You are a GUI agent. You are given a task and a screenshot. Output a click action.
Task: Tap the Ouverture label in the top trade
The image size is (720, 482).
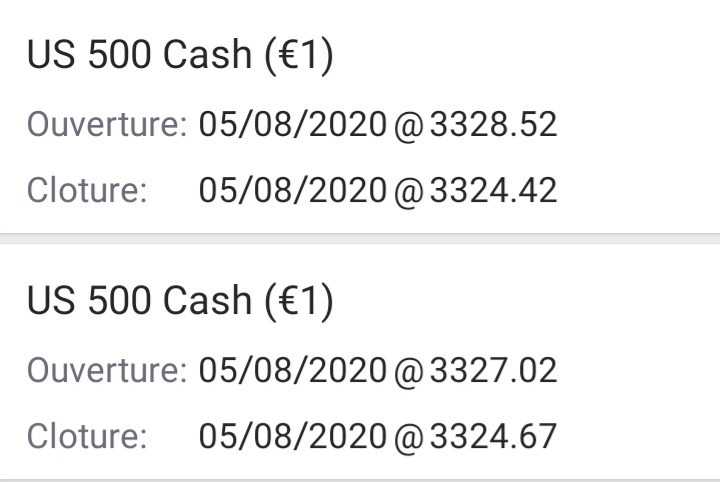point(107,125)
